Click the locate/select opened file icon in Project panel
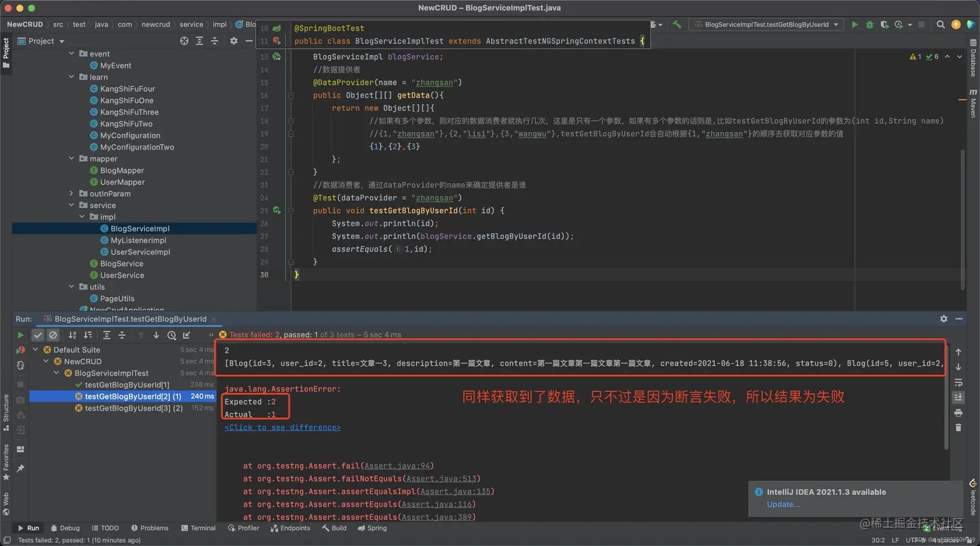The width and height of the screenshot is (980, 546). [184, 41]
